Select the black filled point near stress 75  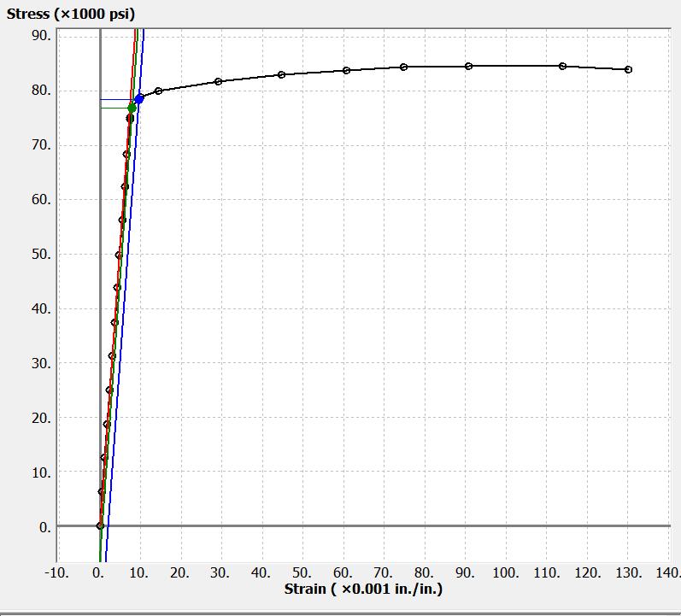tap(130, 118)
